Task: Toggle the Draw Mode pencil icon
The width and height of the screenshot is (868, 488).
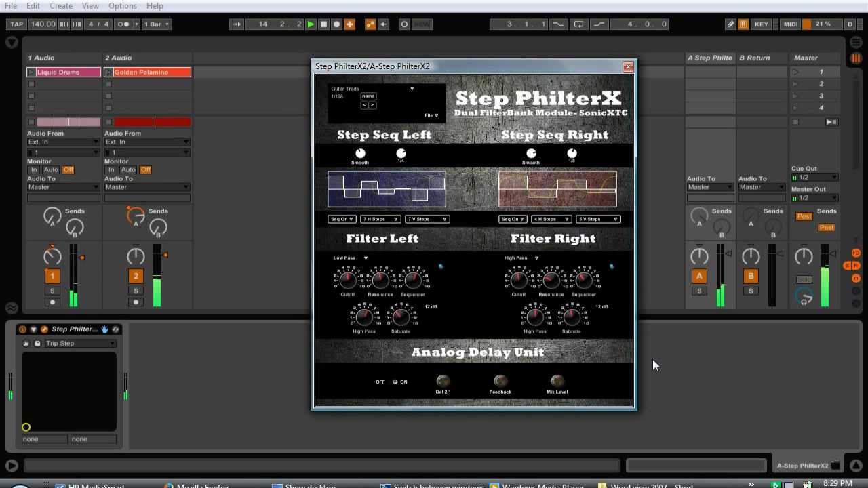Action: (x=730, y=24)
